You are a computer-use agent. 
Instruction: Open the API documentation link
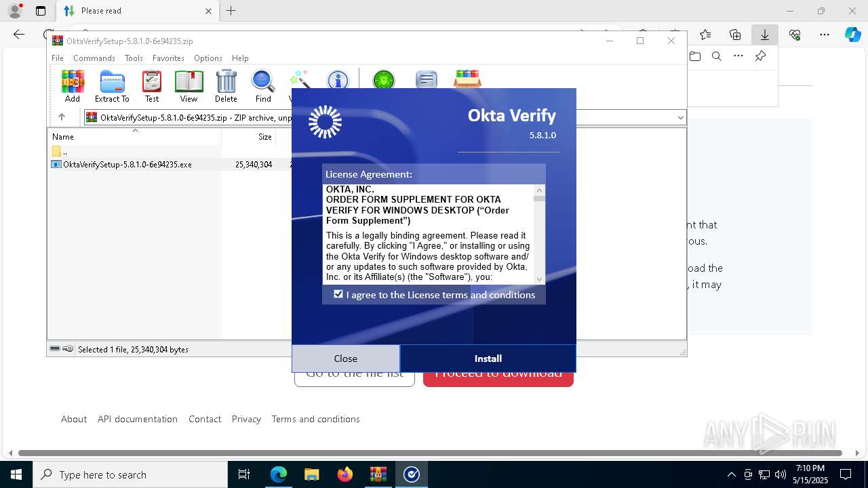click(138, 419)
